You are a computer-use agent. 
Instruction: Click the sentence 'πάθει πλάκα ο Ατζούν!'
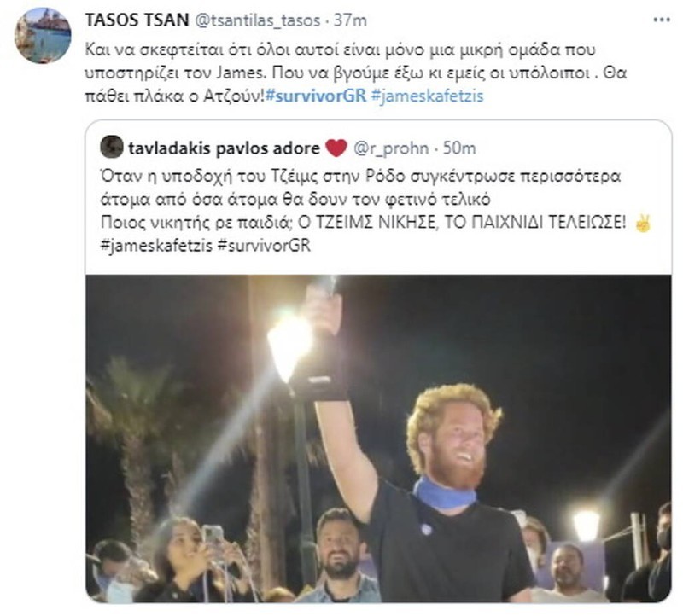click(175, 96)
